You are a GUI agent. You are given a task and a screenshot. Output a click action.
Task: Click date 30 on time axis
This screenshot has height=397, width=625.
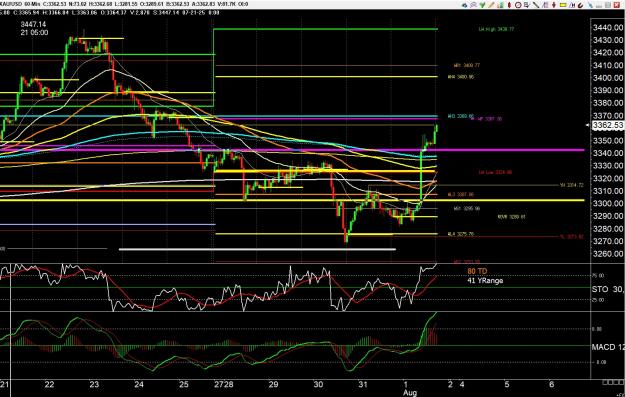[x=318, y=385]
